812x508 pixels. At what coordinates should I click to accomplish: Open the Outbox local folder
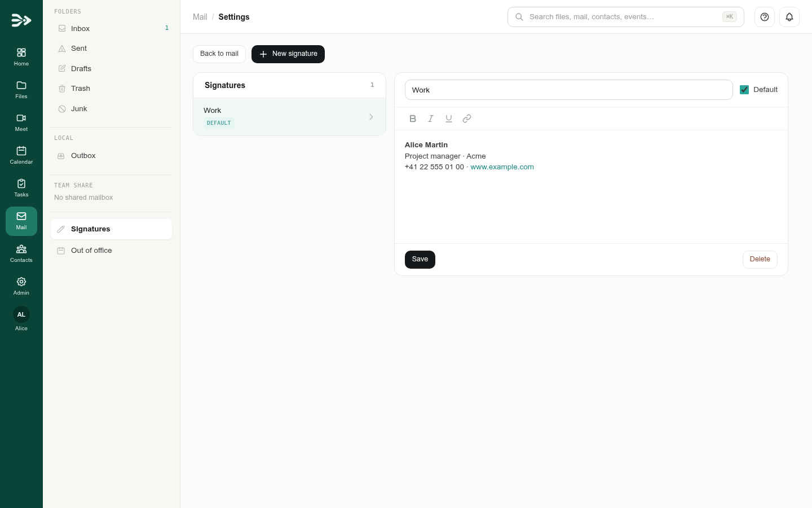[112, 156]
